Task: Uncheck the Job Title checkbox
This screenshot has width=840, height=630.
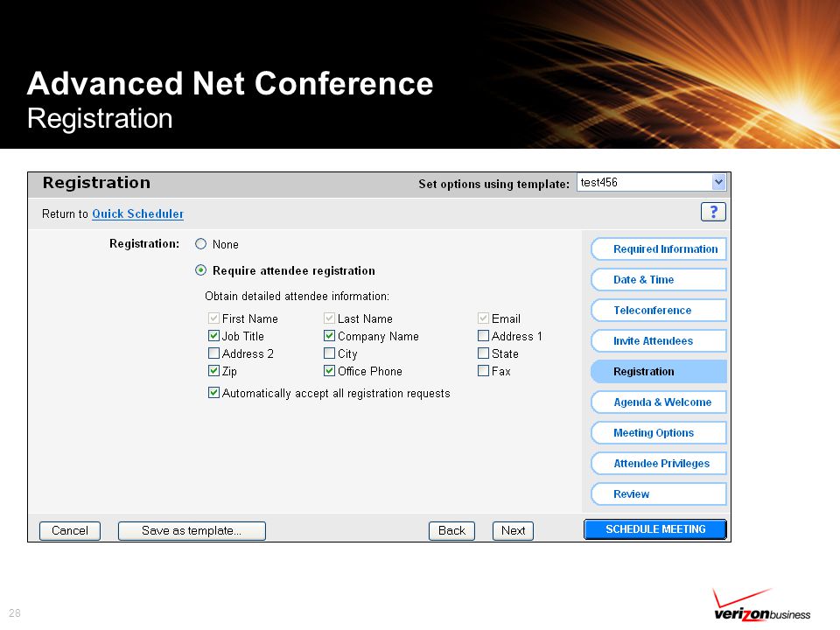Action: (x=213, y=336)
